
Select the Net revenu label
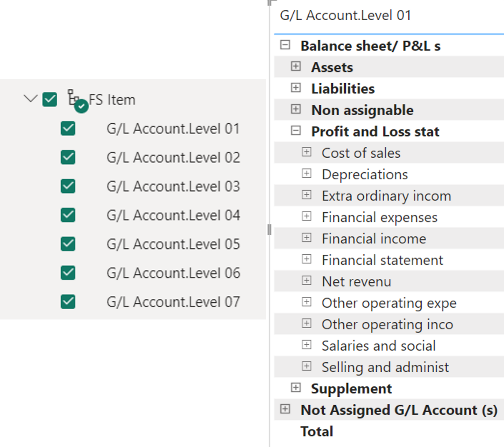pos(356,282)
